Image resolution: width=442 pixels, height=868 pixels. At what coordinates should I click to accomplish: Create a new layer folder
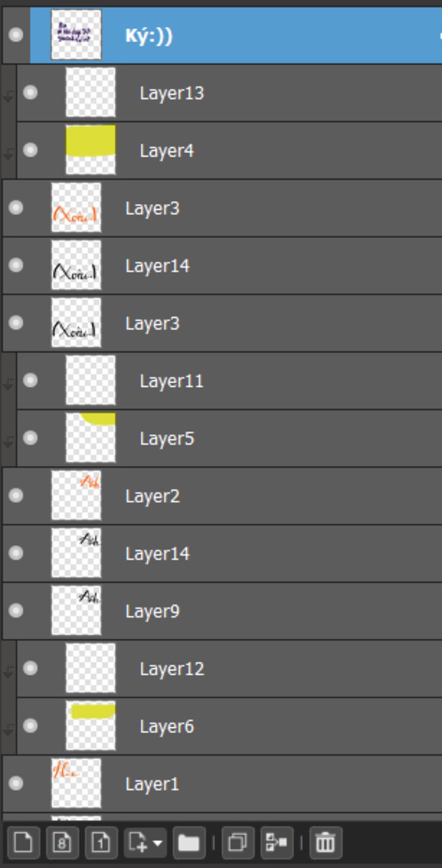click(x=189, y=842)
